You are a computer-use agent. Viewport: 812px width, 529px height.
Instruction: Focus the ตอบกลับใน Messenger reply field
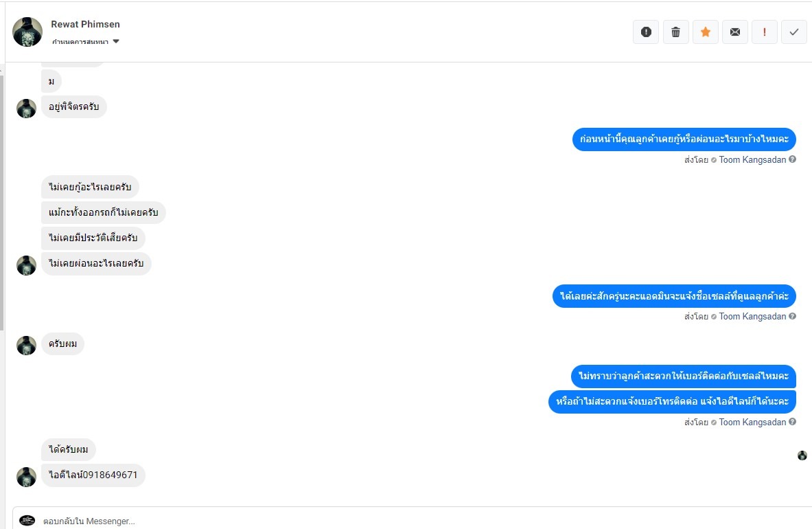[x=412, y=521]
